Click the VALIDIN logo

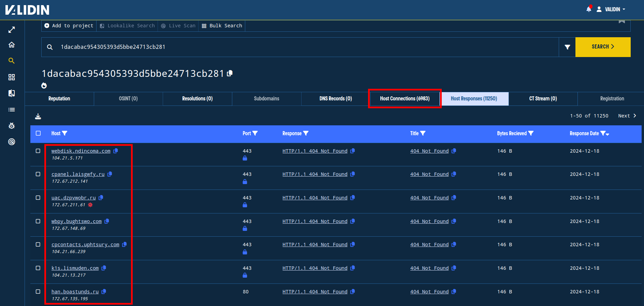tap(27, 10)
